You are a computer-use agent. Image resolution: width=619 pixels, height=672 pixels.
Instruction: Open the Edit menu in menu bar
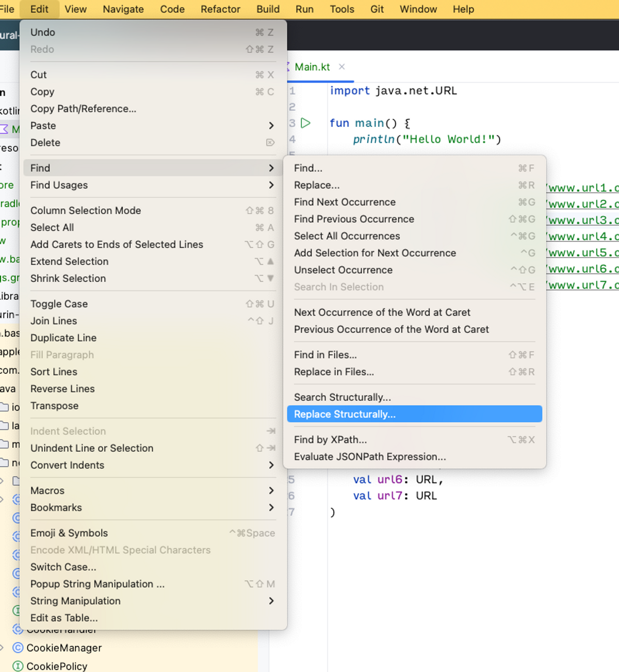pyautogui.click(x=39, y=9)
